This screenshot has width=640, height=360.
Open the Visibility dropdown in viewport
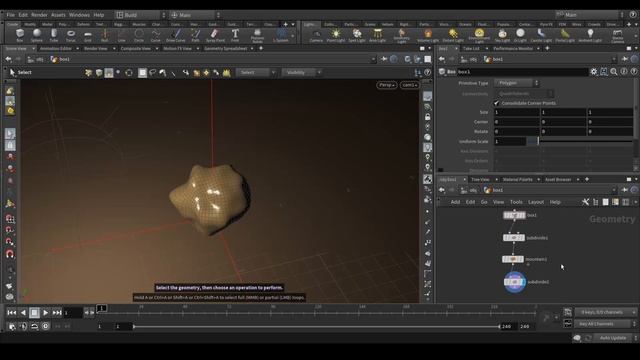[301, 73]
